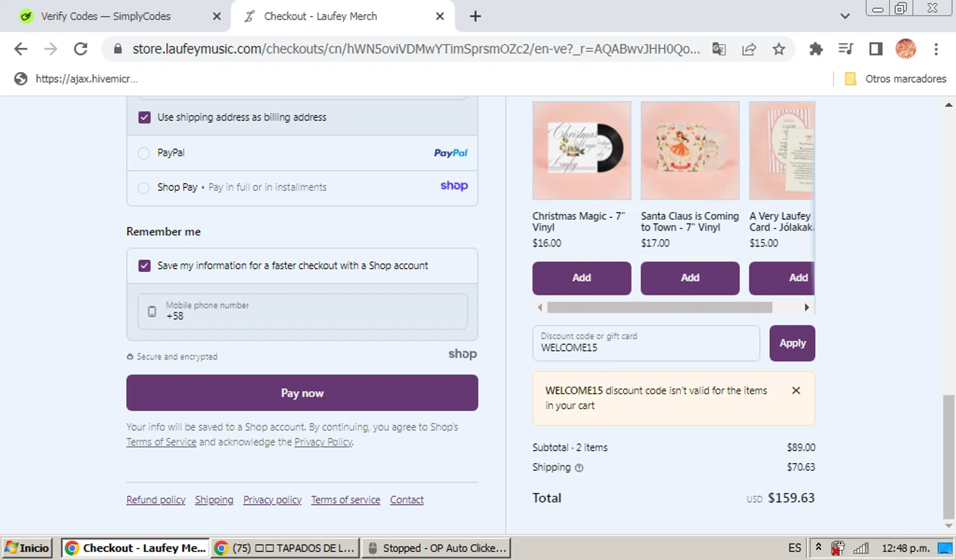956x560 pixels.
Task: Click Santa Claus is Coming vinyl thumbnail
Action: 690,150
